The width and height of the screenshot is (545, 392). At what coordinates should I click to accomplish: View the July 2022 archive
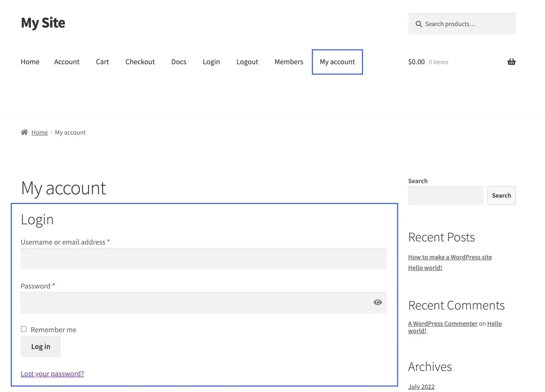point(421,386)
